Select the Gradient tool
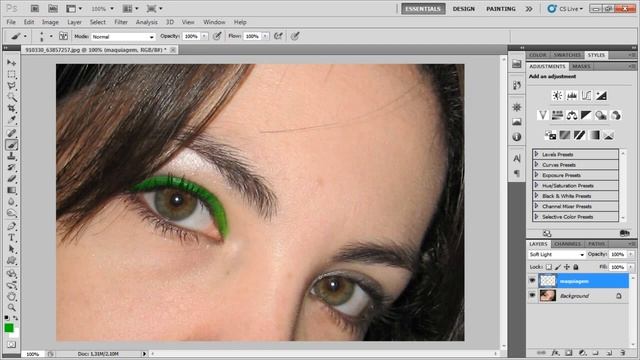640x360 pixels. pos(11,190)
